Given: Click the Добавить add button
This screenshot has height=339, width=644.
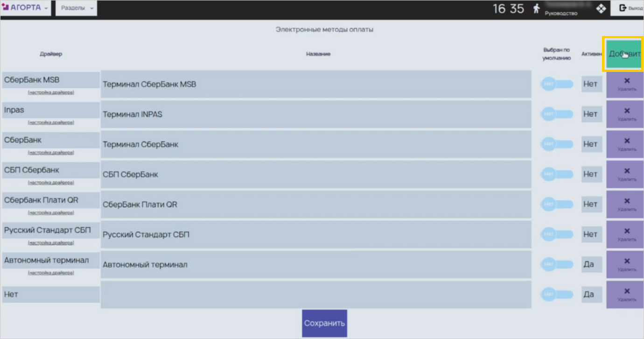Looking at the screenshot, I should pyautogui.click(x=624, y=54).
